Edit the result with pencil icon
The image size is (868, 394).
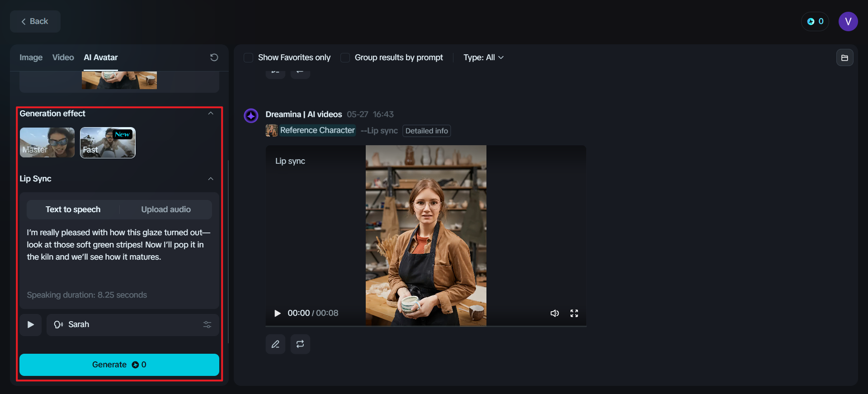click(x=275, y=344)
